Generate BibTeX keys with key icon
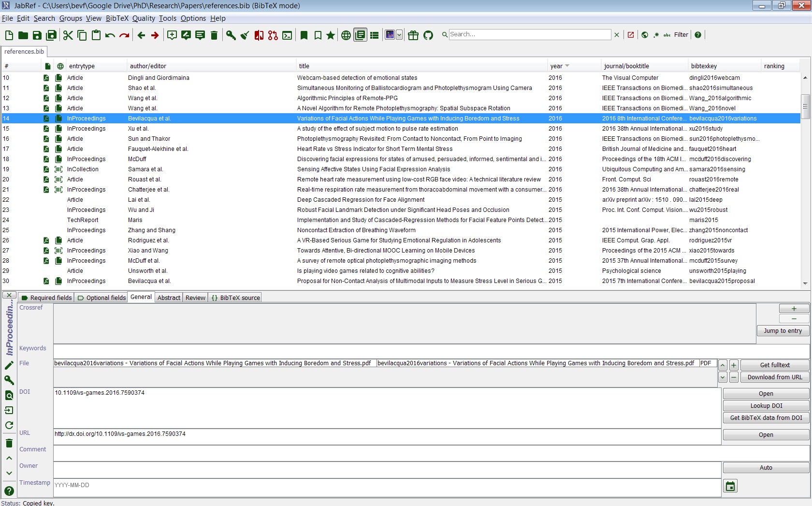812x506 pixels. click(231, 35)
